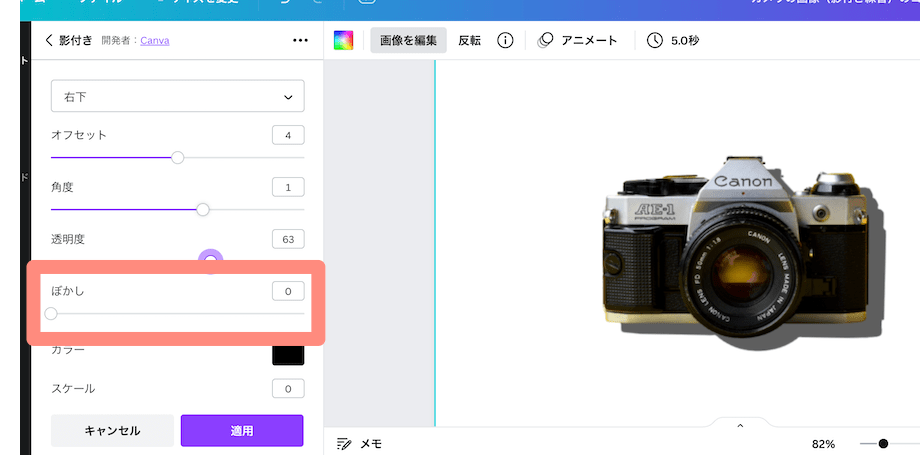Click the zoom slider handle
Viewport: 920px width, 455px height.
point(883,444)
